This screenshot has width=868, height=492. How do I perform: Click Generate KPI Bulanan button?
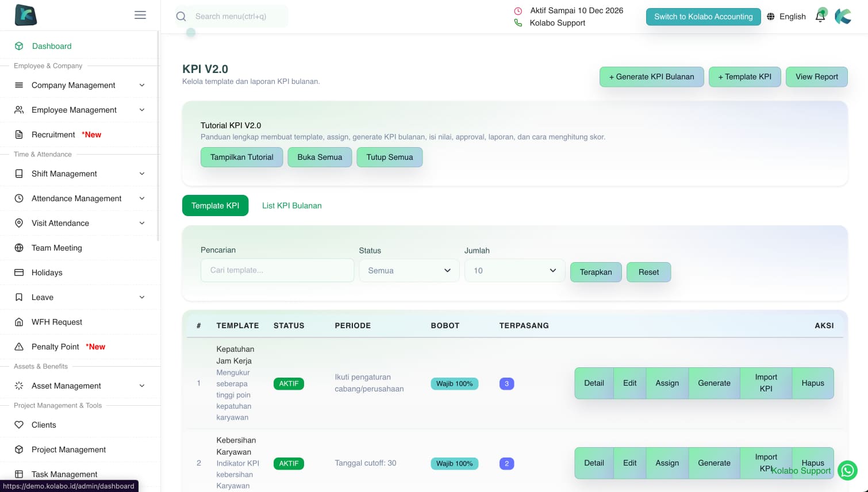(651, 77)
